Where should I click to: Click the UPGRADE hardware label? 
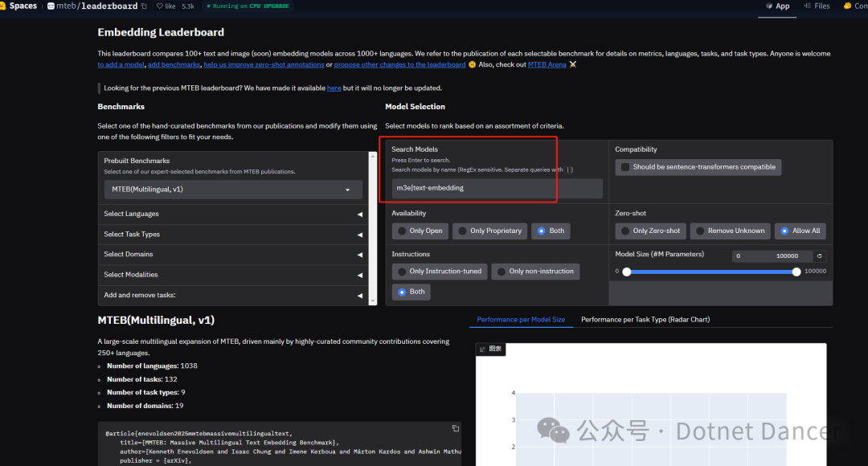pos(276,6)
